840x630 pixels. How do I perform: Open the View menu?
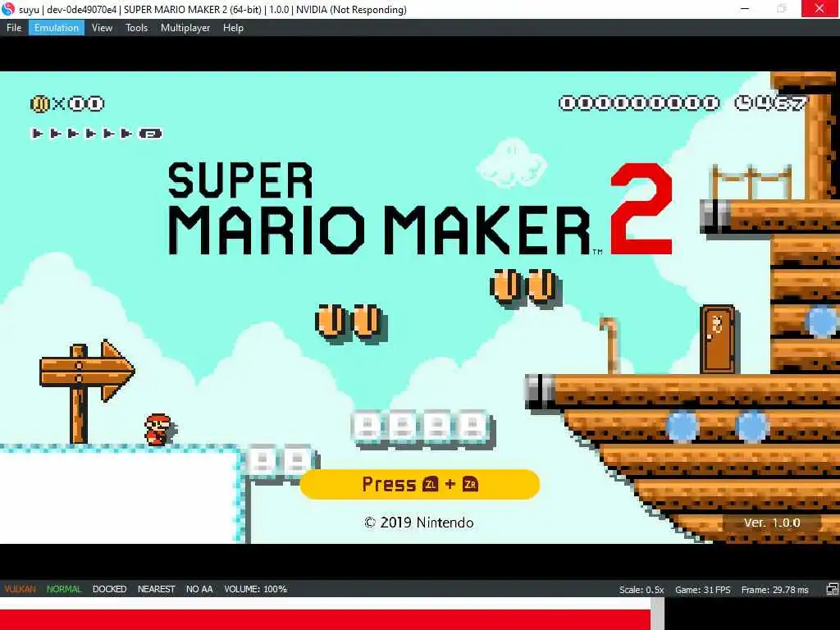click(102, 28)
